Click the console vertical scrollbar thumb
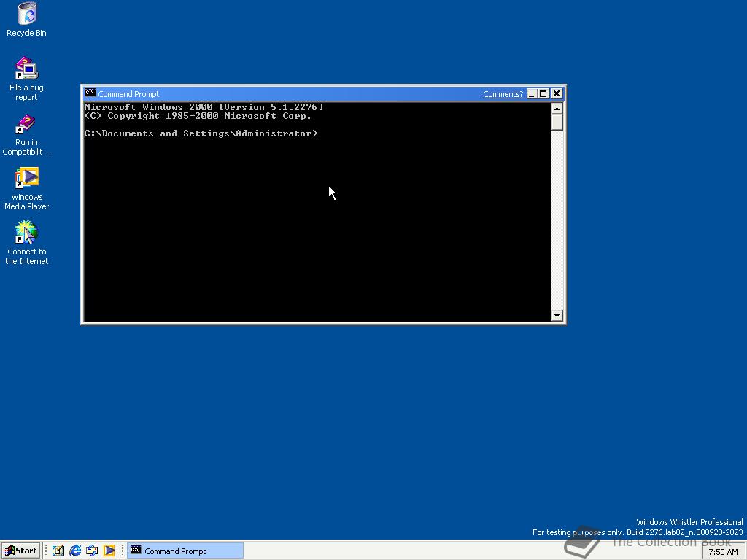This screenshot has height=560, width=747. pyautogui.click(x=557, y=122)
